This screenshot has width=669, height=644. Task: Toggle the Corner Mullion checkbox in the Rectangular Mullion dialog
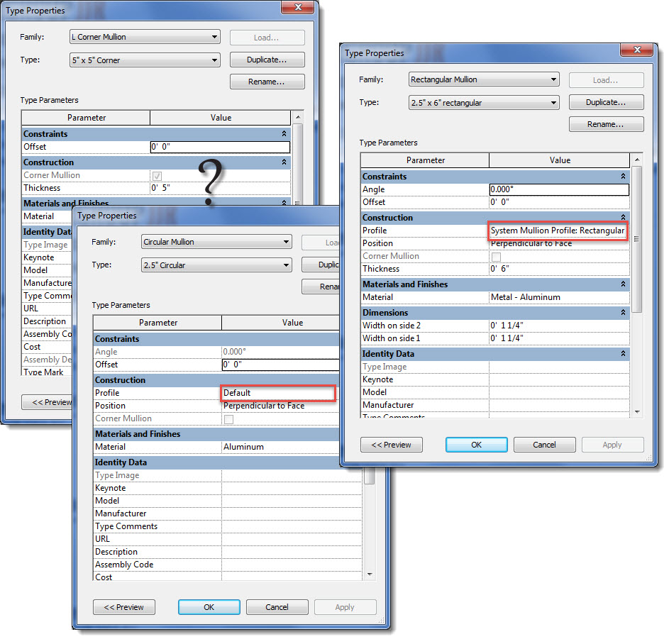[x=495, y=255]
